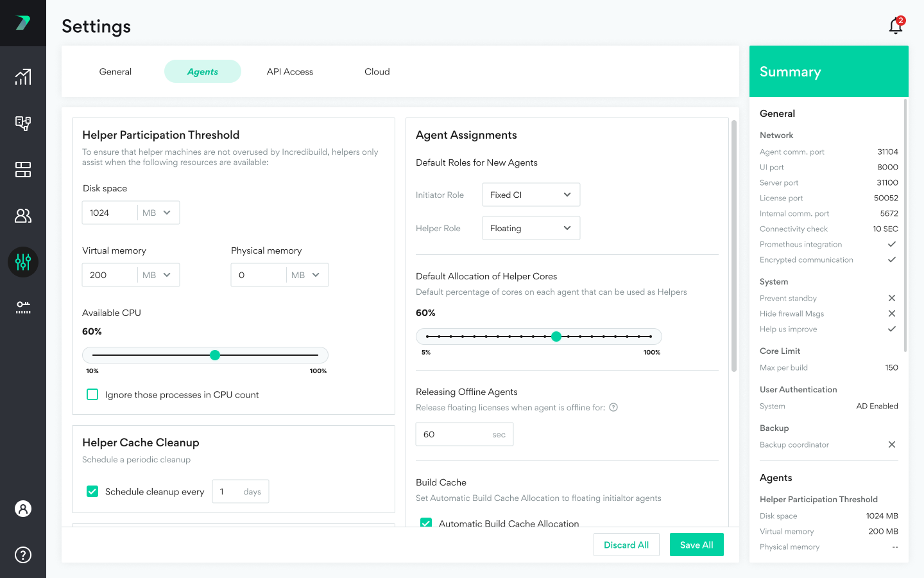Viewport: 924px width, 578px height.
Task: Expand the Initiator Role dropdown
Action: pyautogui.click(x=531, y=195)
